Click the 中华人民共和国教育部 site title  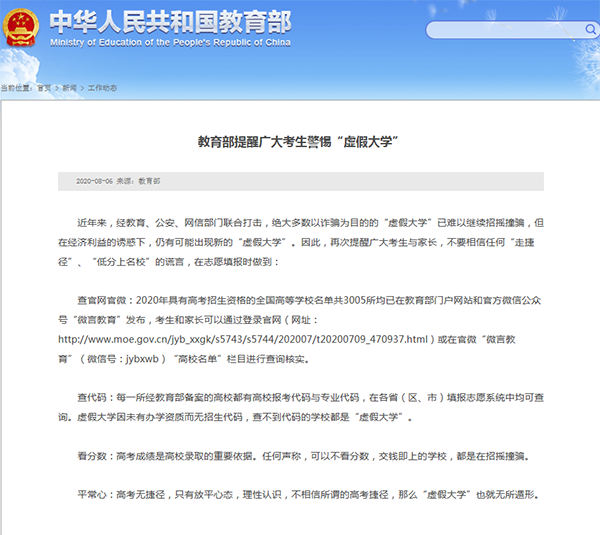click(170, 22)
